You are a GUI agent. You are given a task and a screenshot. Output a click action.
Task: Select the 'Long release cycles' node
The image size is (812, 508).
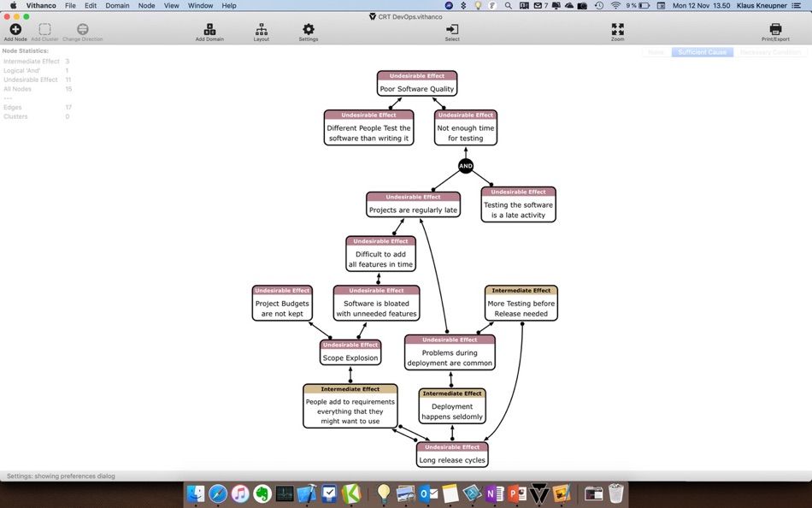click(452, 455)
